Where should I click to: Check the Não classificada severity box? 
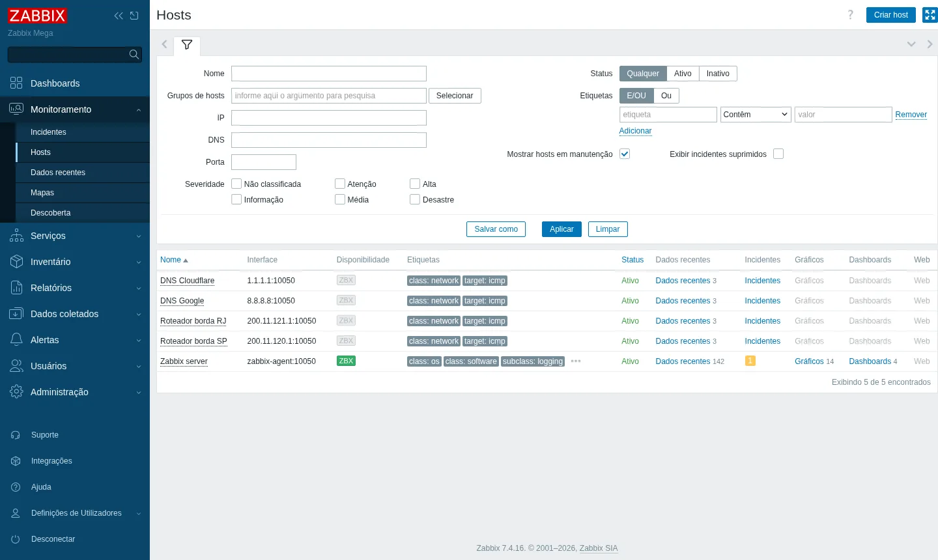236,184
